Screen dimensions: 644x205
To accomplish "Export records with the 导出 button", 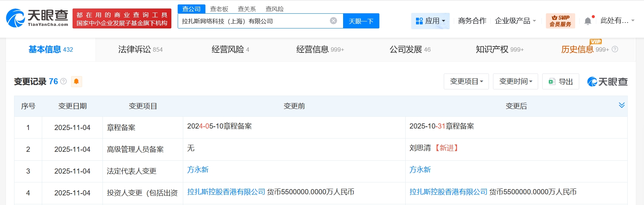I will point(560,81).
